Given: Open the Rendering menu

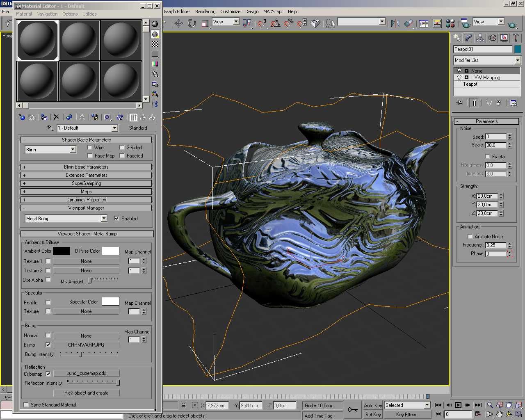Looking at the screenshot, I should coord(205,11).
